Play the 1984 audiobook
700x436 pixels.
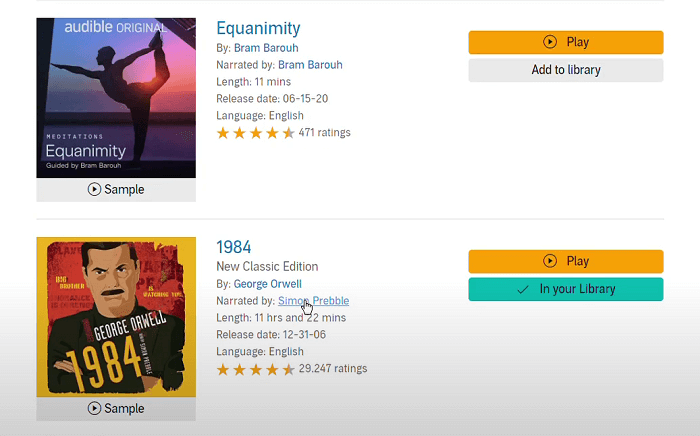[565, 261]
